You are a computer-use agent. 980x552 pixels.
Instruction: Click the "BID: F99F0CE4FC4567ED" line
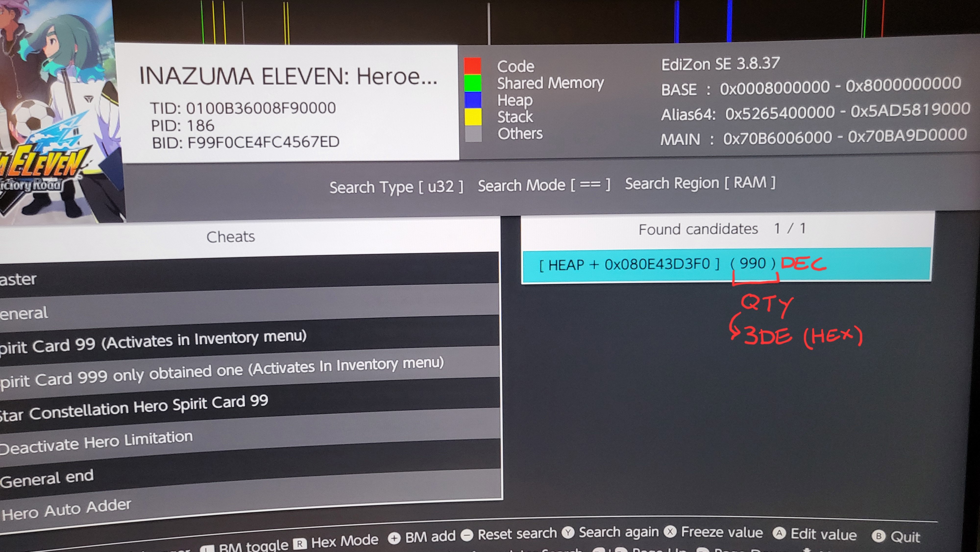[246, 142]
